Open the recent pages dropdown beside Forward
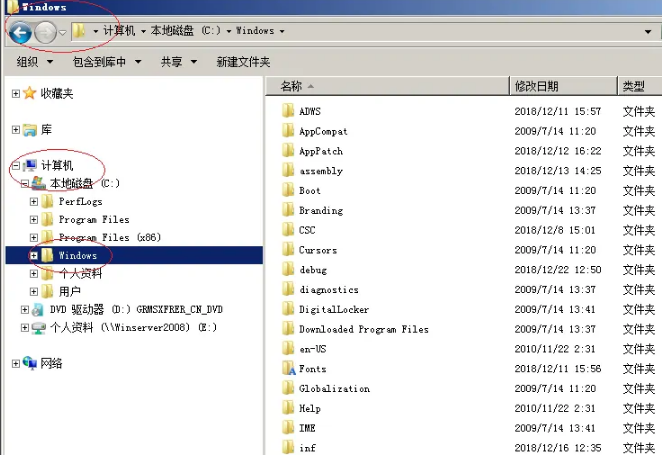Image resolution: width=662 pixels, height=455 pixels. 62,32
